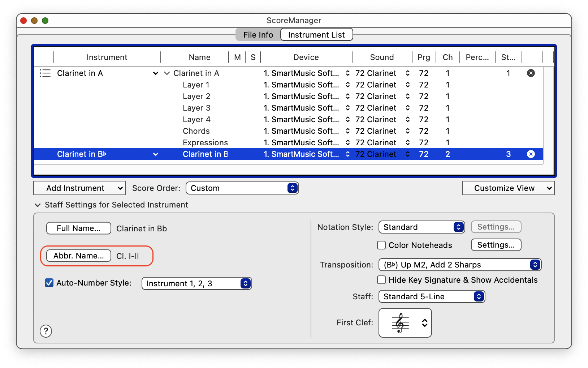Viewport: 588px width, 368px height.
Task: Click the Abbr. Name... button
Action: (78, 256)
